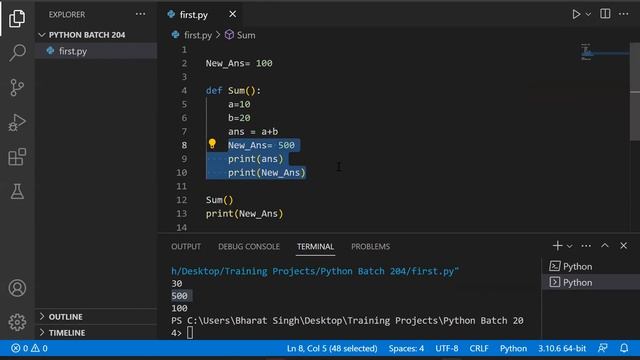
Task: Click the 'ans = a+b' code line
Action: pyautogui.click(x=253, y=131)
